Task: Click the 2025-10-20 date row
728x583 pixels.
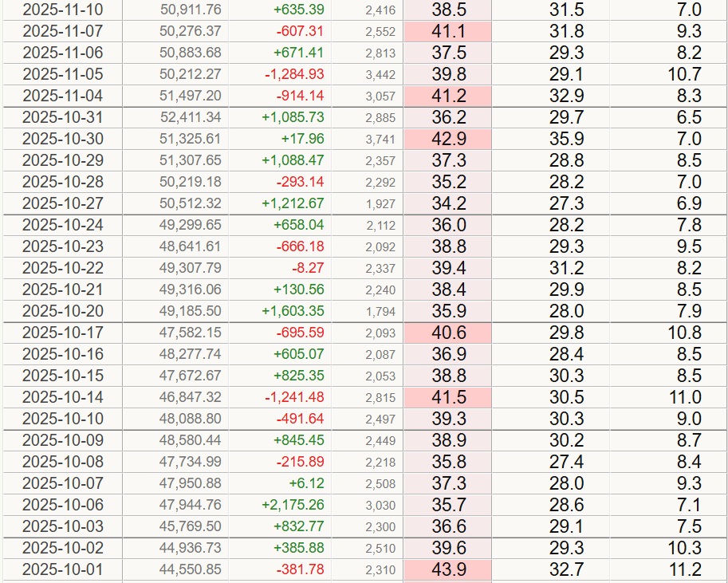Action: 62,311
